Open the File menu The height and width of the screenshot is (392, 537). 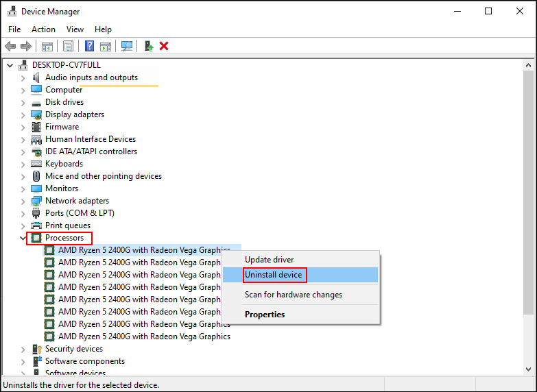pyautogui.click(x=14, y=29)
